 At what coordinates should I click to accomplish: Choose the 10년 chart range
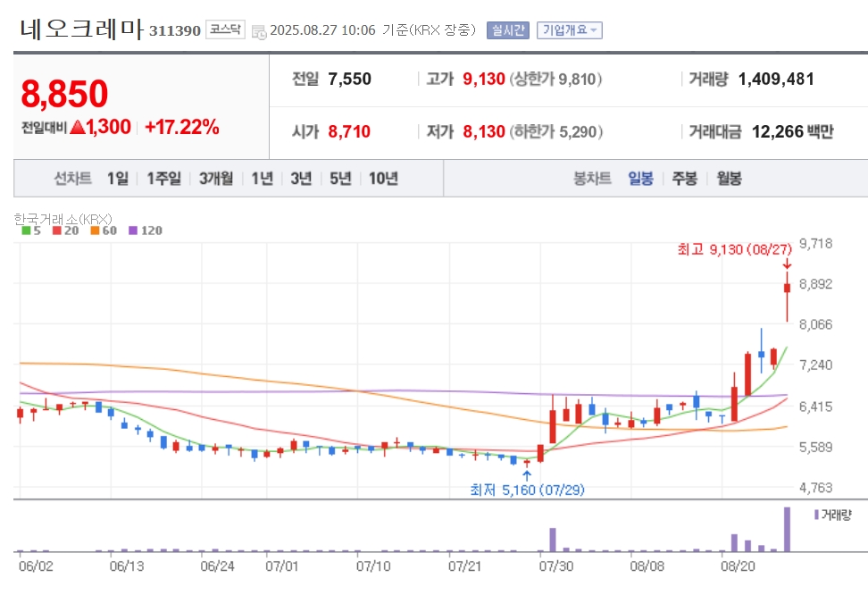coord(383,179)
